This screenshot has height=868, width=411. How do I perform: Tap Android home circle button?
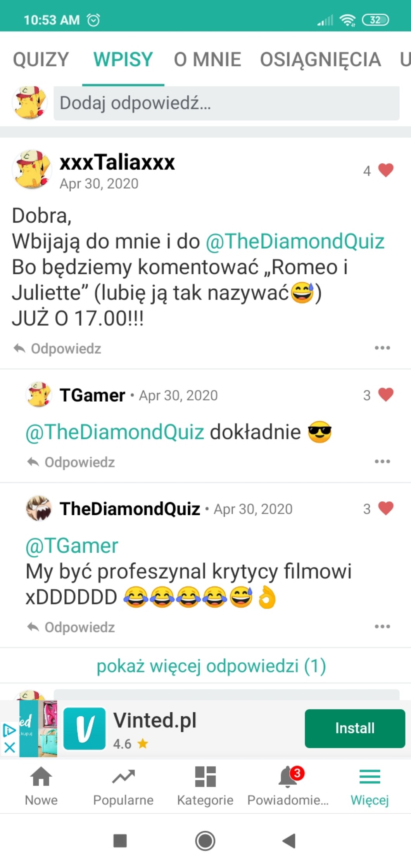[x=205, y=841]
